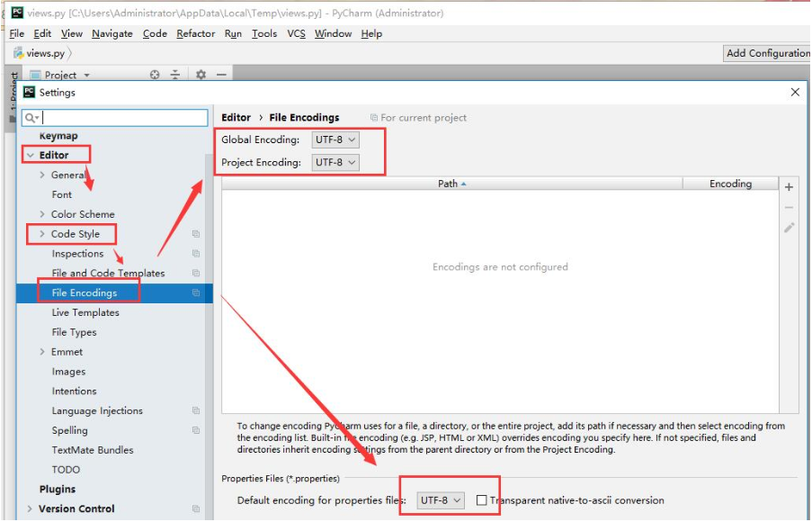This screenshot has height=522, width=812.
Task: Select the Inspections settings item
Action: click(77, 254)
